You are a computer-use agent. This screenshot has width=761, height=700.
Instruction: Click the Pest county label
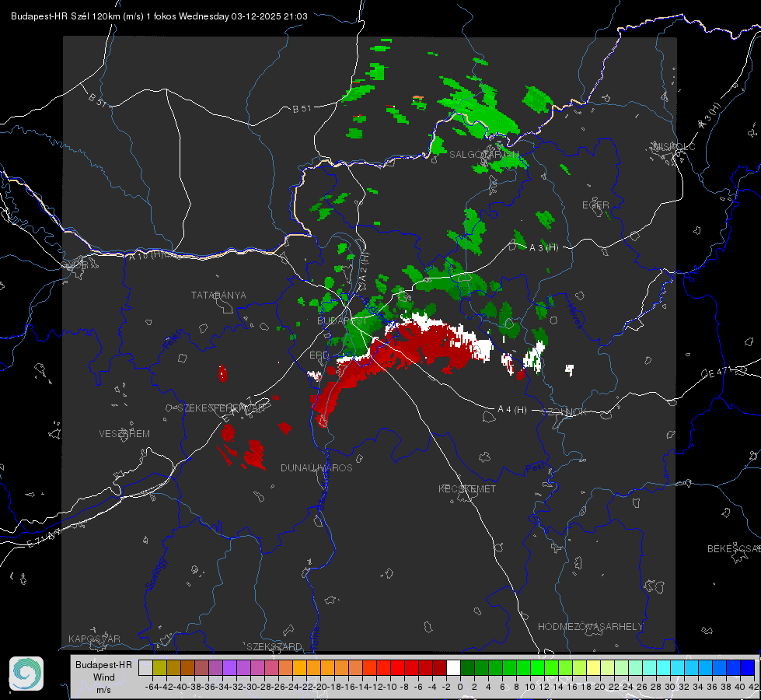(x=536, y=468)
